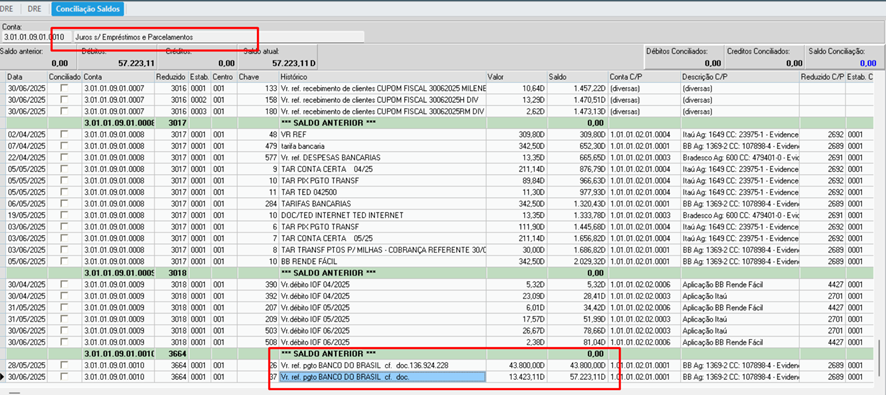Select the Saldo column header
Viewport: 886px width, 395px height.
577,76
